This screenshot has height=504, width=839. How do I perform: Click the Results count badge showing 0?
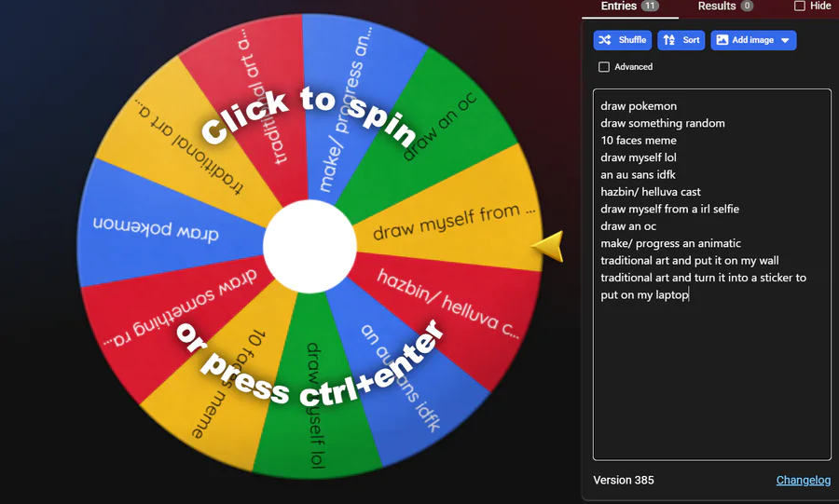point(747,6)
